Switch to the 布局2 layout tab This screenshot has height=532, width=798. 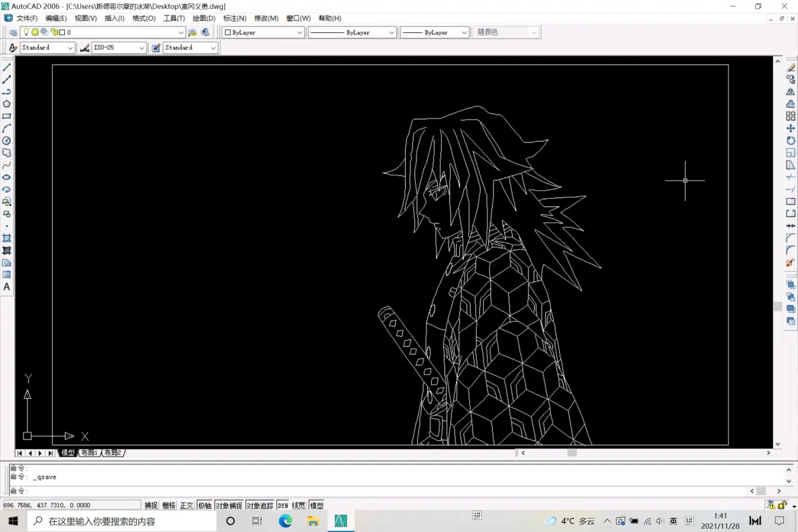[112, 452]
